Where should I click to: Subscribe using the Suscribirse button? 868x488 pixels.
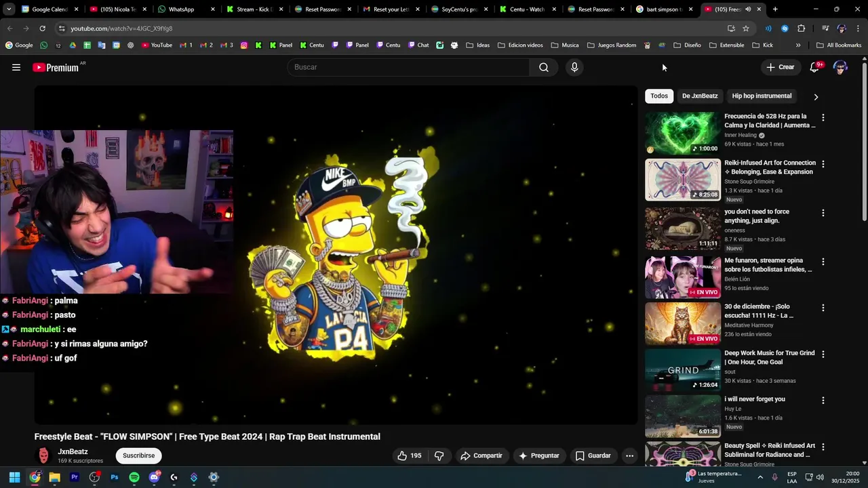(139, 455)
